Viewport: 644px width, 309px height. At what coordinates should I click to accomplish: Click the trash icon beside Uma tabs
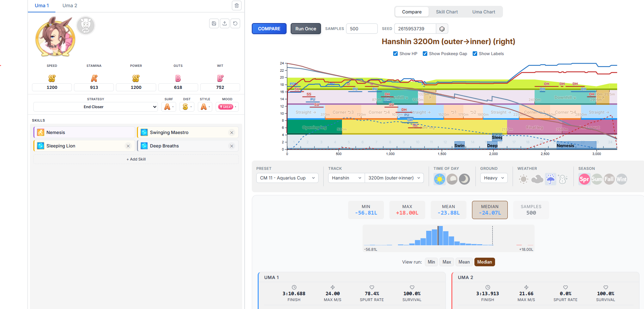pos(237,6)
